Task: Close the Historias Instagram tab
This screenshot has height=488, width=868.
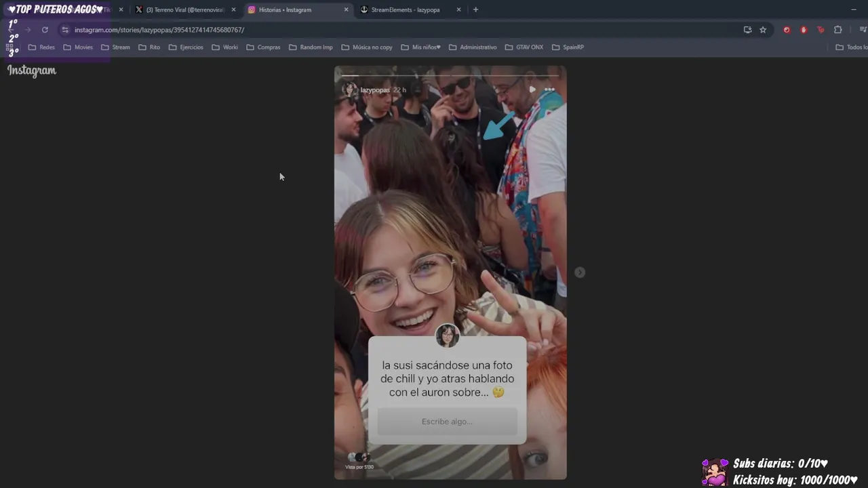Action: pyautogui.click(x=346, y=9)
